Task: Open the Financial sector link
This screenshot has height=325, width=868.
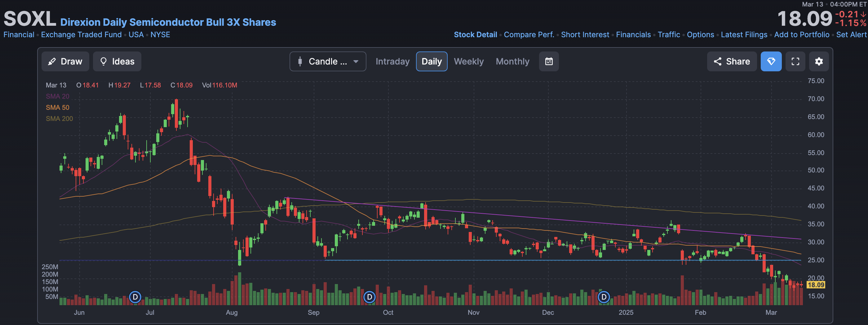Action: click(x=19, y=35)
